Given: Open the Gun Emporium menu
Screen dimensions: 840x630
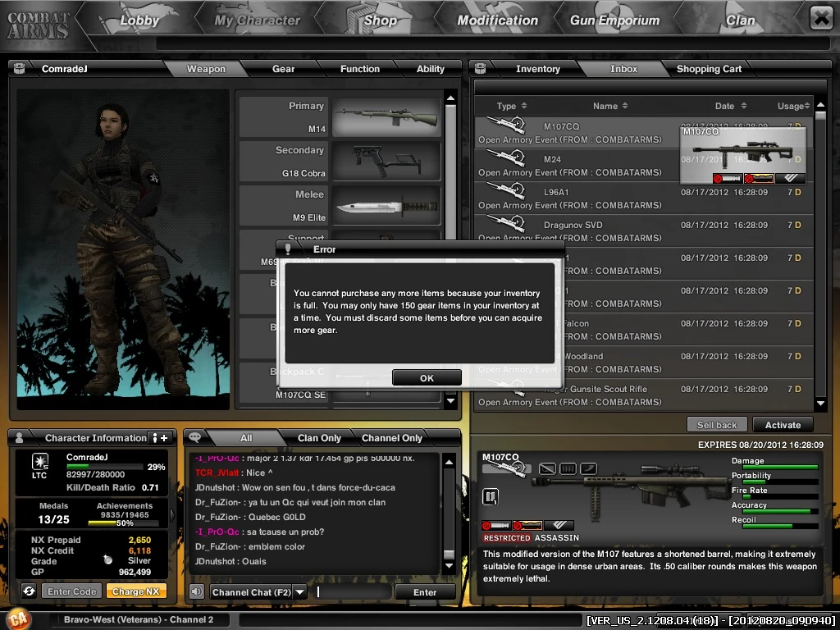Looking at the screenshot, I should point(614,20).
